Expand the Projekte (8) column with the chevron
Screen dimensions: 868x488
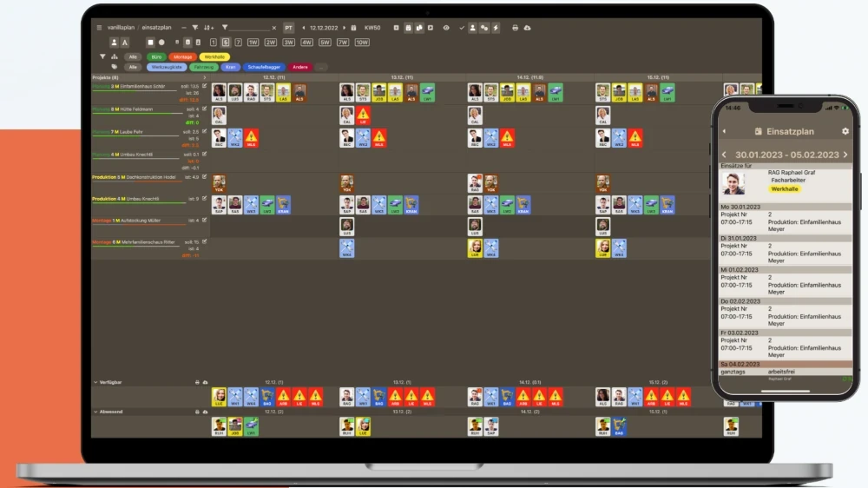click(x=204, y=77)
